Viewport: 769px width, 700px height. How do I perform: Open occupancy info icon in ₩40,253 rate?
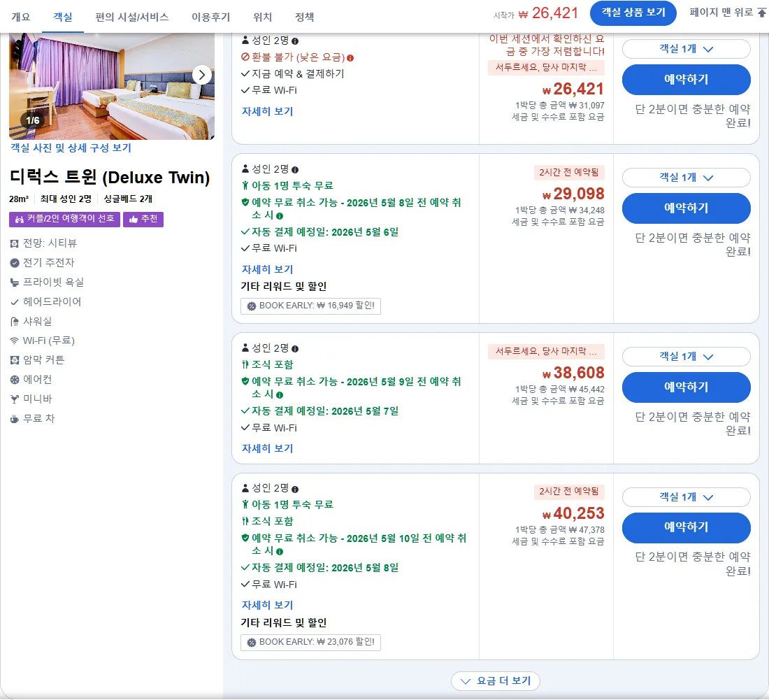point(295,489)
